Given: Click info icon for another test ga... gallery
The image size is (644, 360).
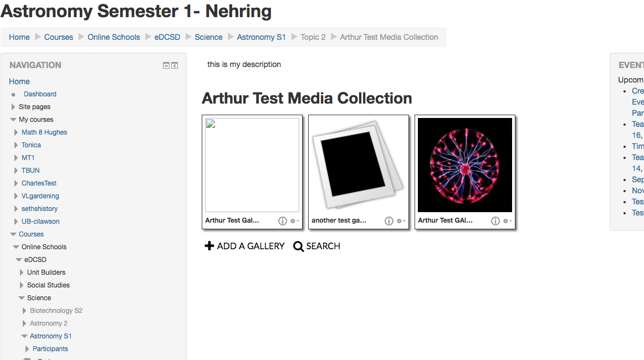Looking at the screenshot, I should (x=389, y=221).
